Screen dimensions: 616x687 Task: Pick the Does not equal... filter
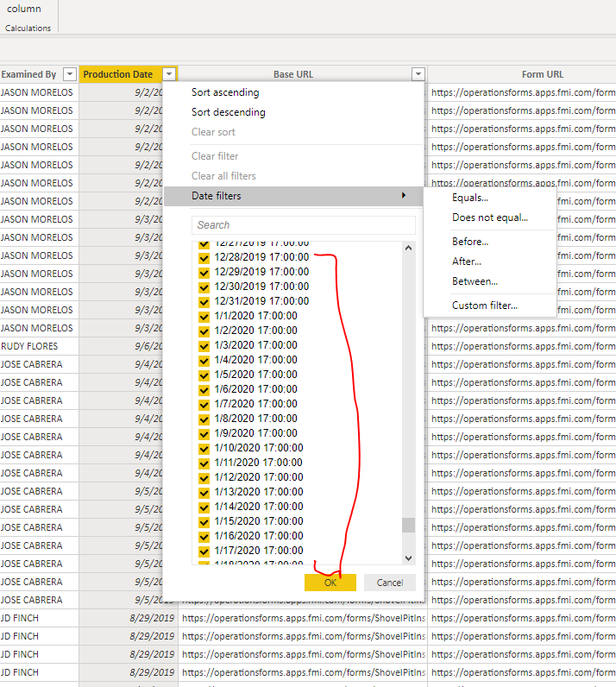[x=490, y=217]
